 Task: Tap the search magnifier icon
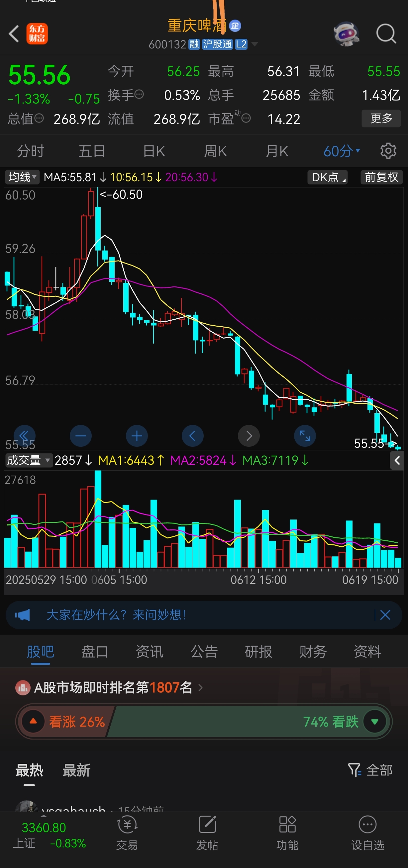tap(386, 34)
